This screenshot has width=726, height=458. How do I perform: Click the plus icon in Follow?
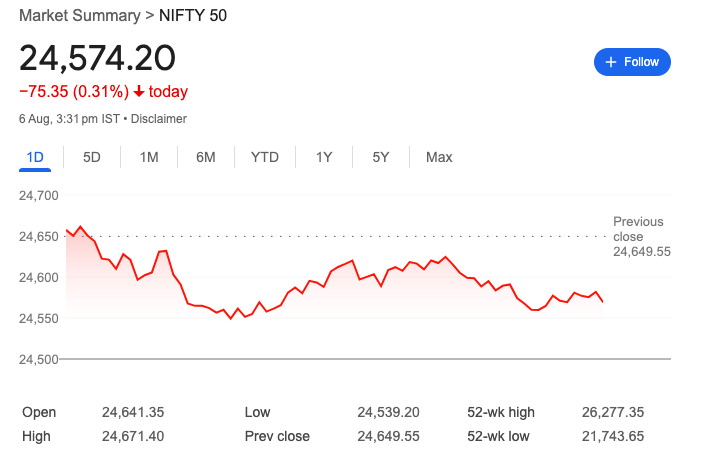(609, 62)
